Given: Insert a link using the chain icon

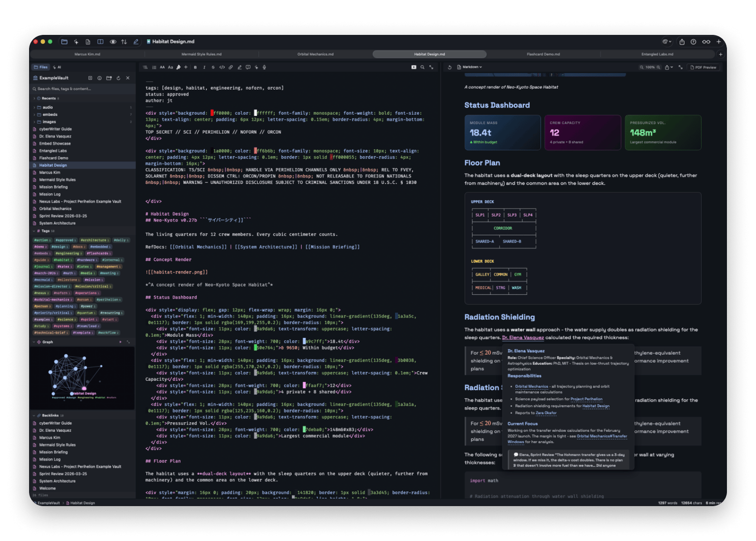Looking at the screenshot, I should pos(231,67).
